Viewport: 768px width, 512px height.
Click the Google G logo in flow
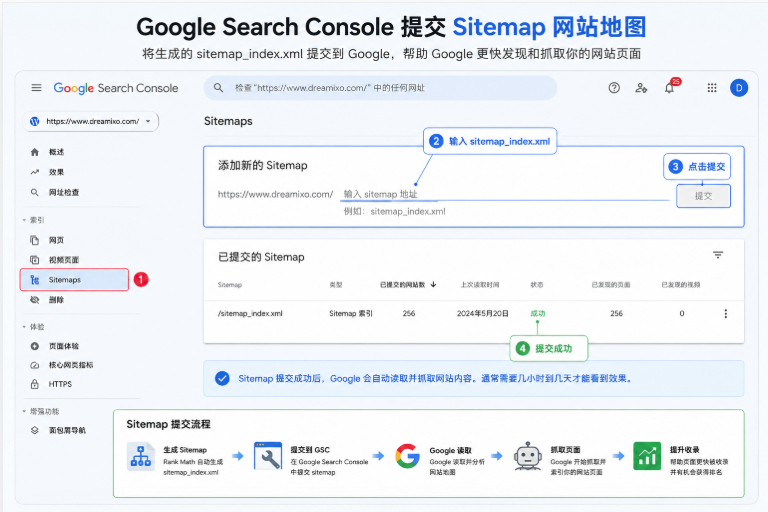(x=408, y=456)
